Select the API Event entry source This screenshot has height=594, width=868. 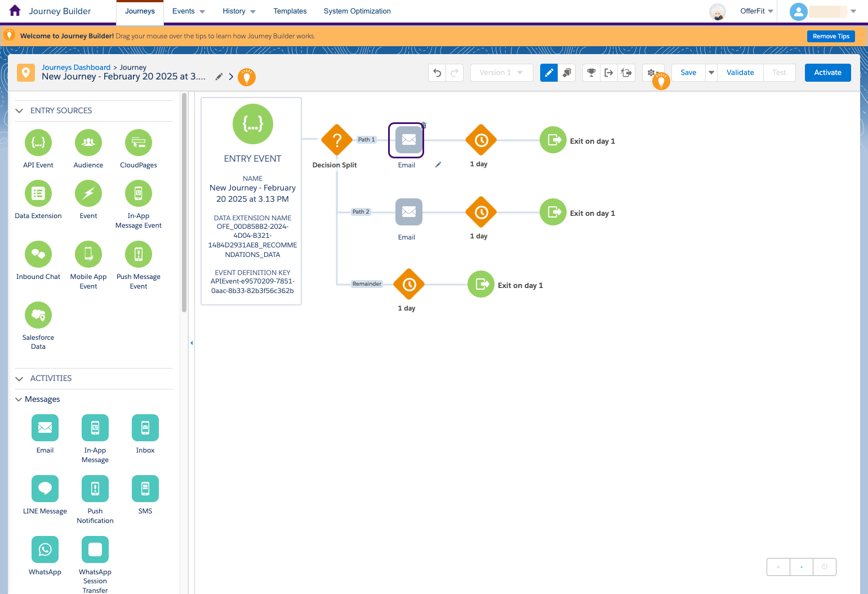pos(38,143)
